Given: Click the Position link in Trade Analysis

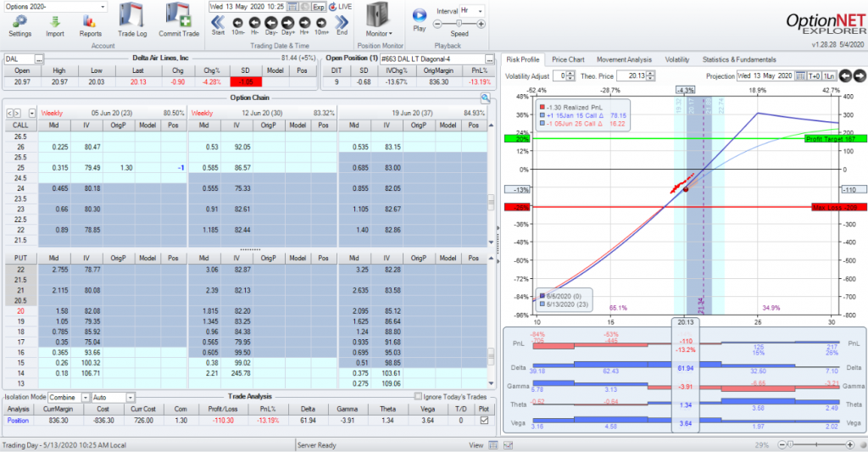Looking at the screenshot, I should [x=18, y=421].
